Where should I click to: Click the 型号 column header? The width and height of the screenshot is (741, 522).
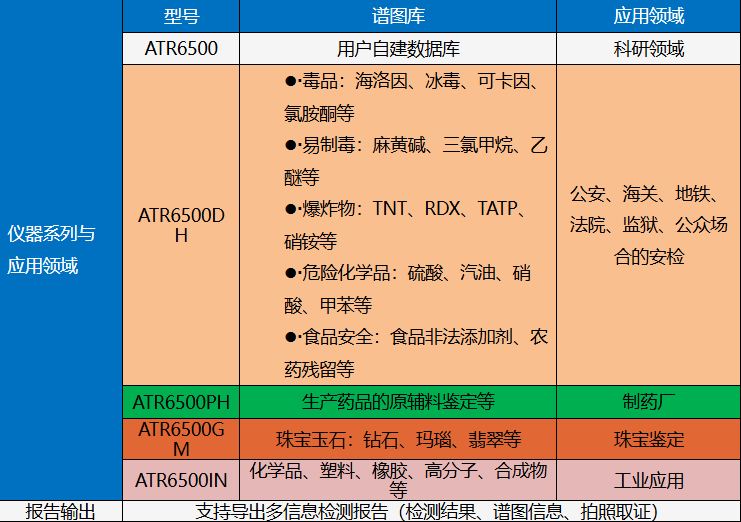point(181,16)
